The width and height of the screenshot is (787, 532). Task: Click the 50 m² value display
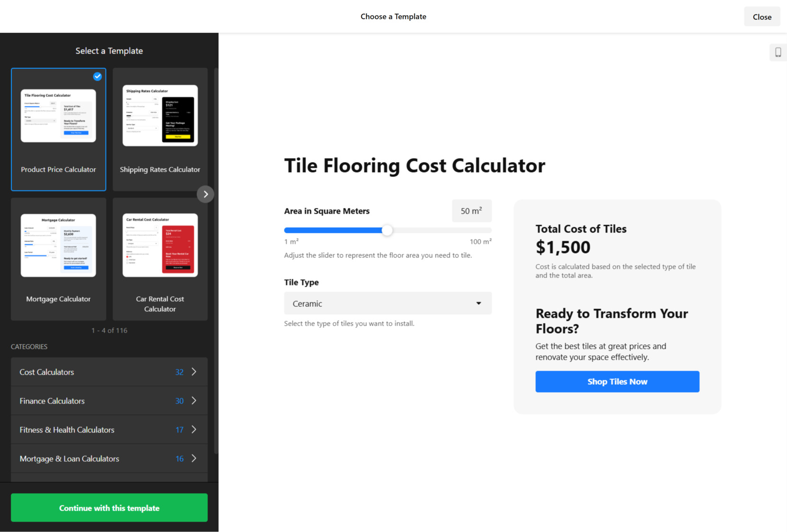click(x=472, y=211)
